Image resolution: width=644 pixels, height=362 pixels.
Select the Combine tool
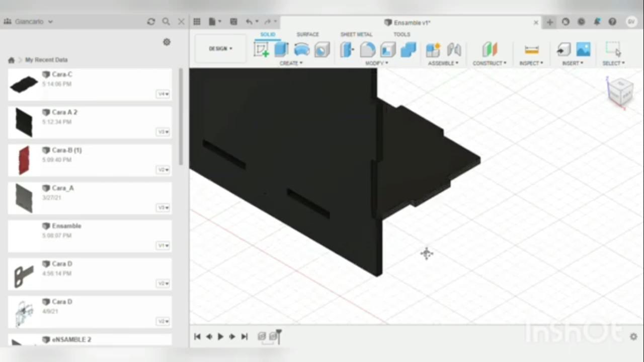[409, 49]
